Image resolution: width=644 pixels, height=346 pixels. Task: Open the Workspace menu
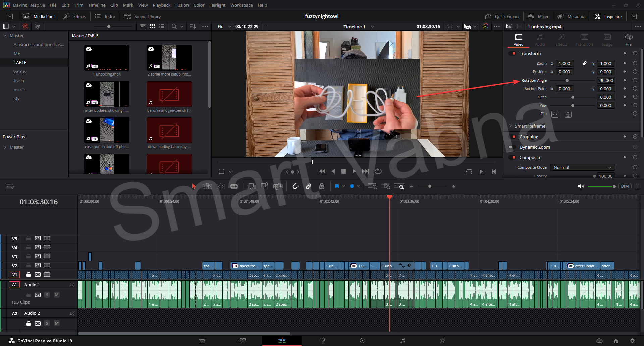coord(241,5)
